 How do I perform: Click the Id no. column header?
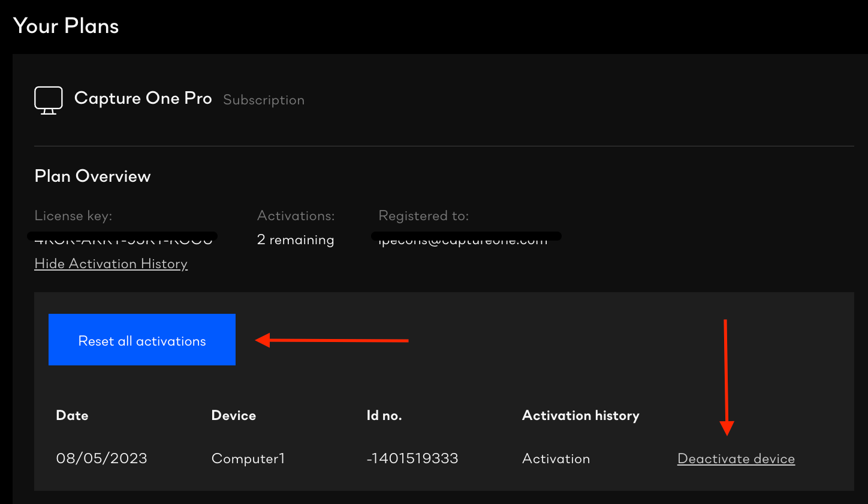pos(384,415)
